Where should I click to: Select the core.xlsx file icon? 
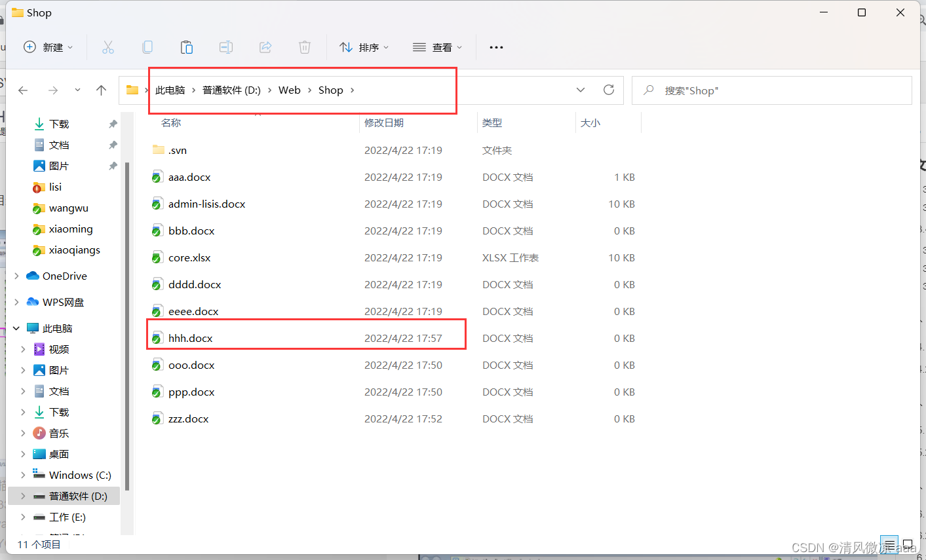pos(157,257)
